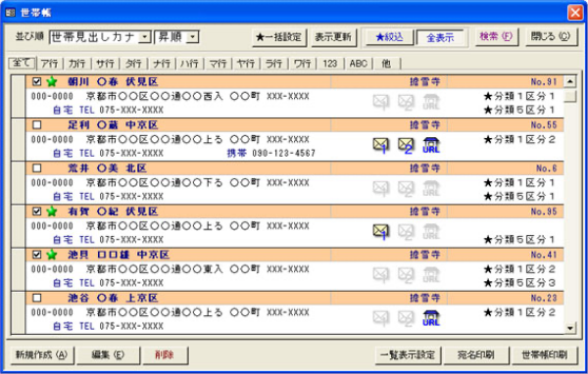Click the green star beside 朝川

coord(51,81)
